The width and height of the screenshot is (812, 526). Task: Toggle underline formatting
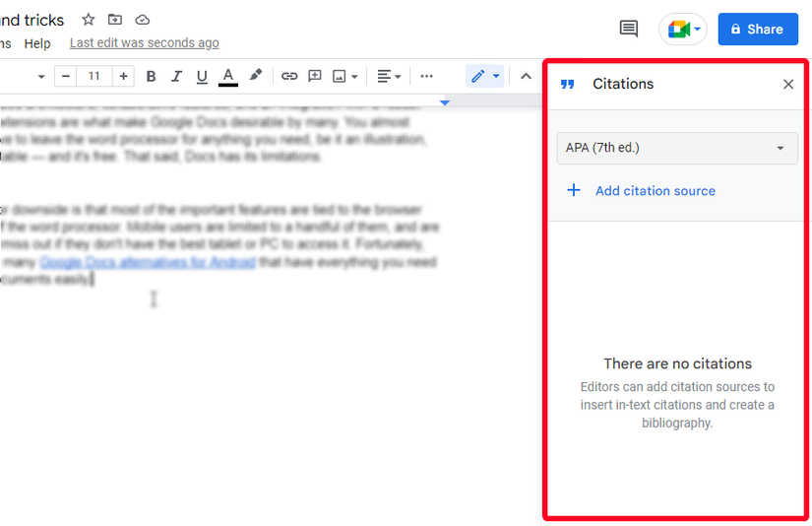click(202, 77)
